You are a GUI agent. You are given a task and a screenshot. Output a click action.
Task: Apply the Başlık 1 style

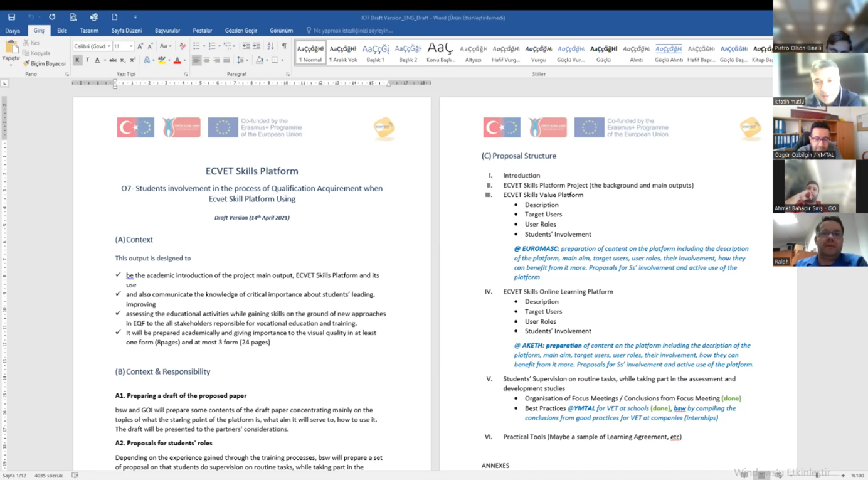click(x=375, y=52)
